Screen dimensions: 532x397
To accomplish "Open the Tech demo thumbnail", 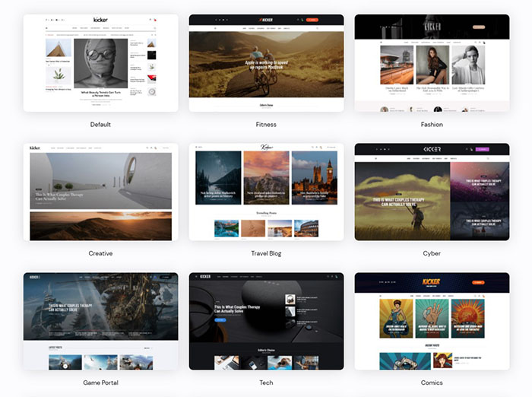I will (266, 321).
